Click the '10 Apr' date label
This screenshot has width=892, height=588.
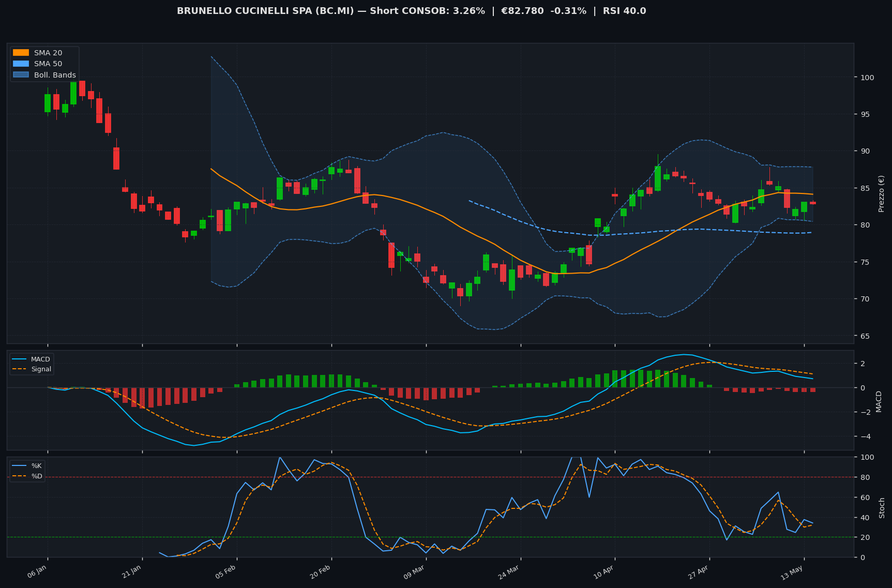point(604,571)
